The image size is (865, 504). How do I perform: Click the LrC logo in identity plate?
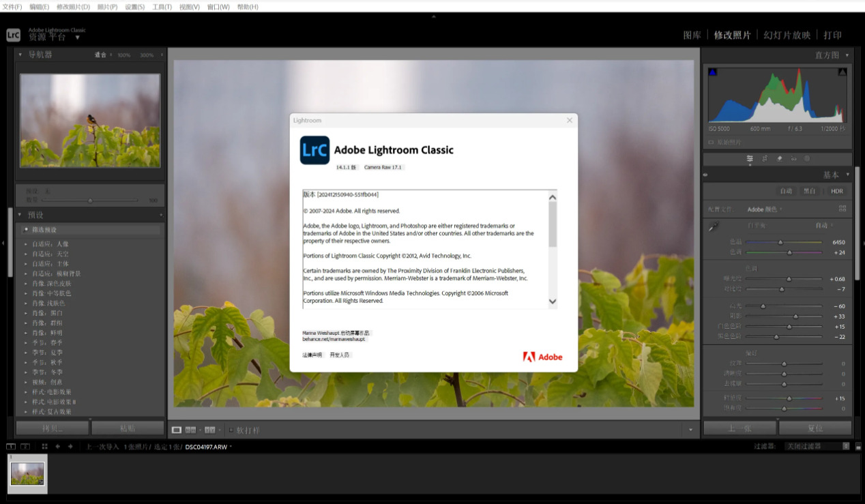(x=14, y=35)
